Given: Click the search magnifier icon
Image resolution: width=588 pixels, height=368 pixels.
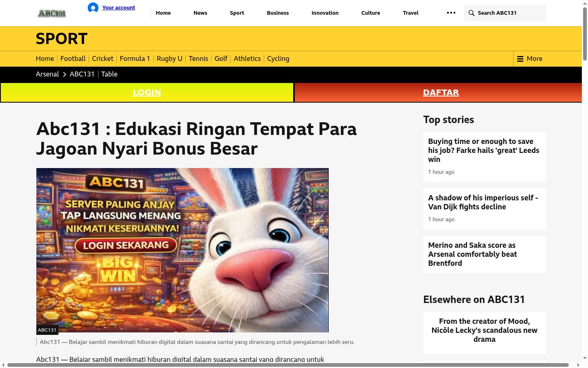Looking at the screenshot, I should click(x=472, y=13).
